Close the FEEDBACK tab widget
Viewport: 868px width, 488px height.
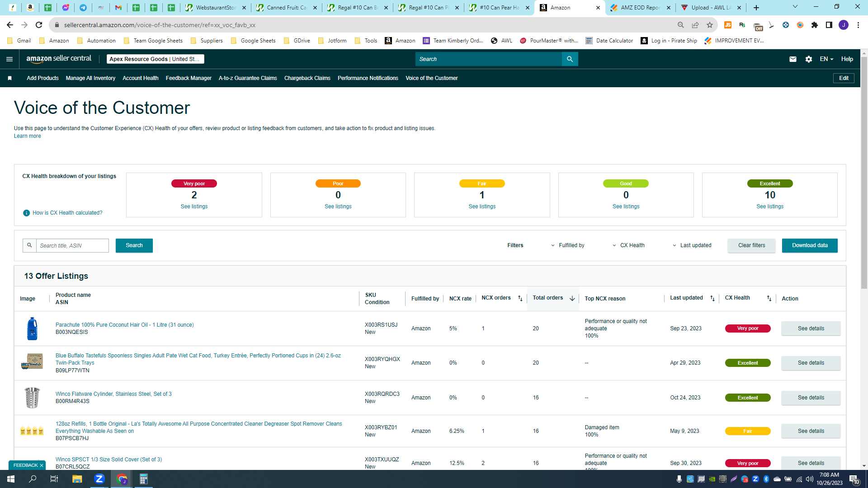[42, 465]
